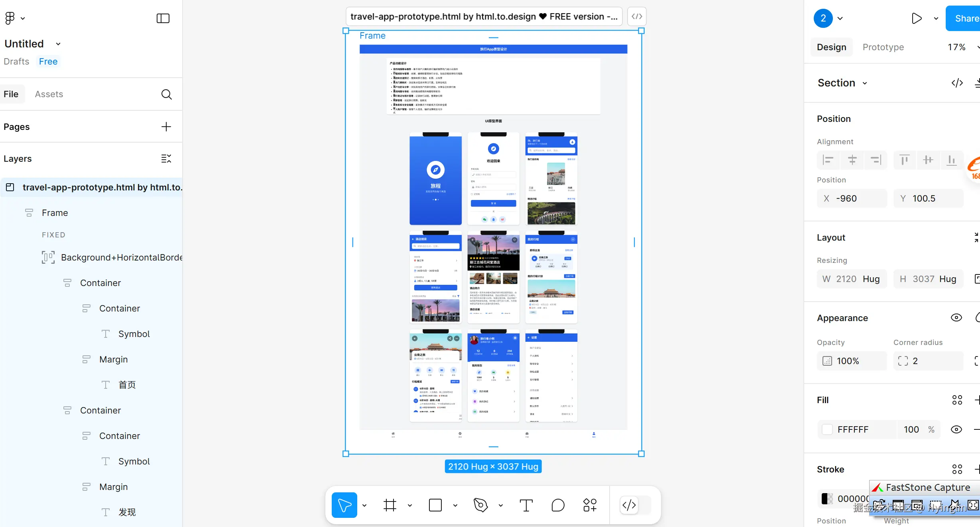Switch to the Assets tab
Screen dimensions: 980x527
click(x=49, y=94)
